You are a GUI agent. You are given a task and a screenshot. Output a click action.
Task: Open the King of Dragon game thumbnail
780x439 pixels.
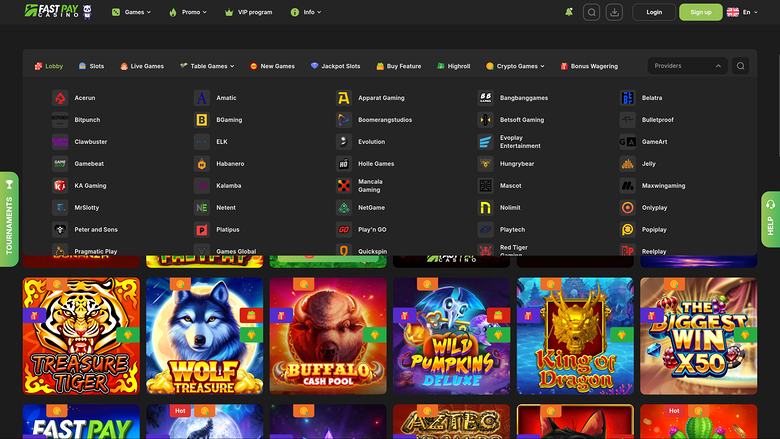click(x=575, y=336)
